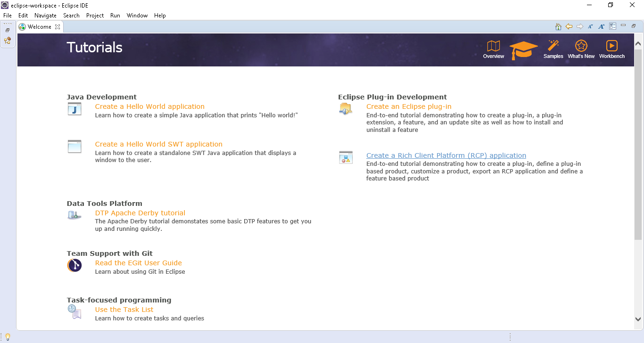
Task: Click the Eclipse Plug-in Development heading
Action: [x=392, y=97]
